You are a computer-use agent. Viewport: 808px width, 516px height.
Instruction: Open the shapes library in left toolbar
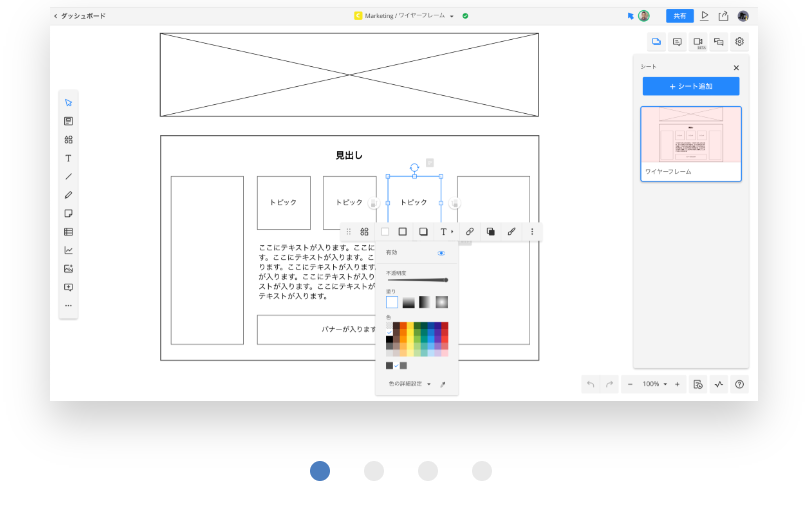(x=69, y=140)
